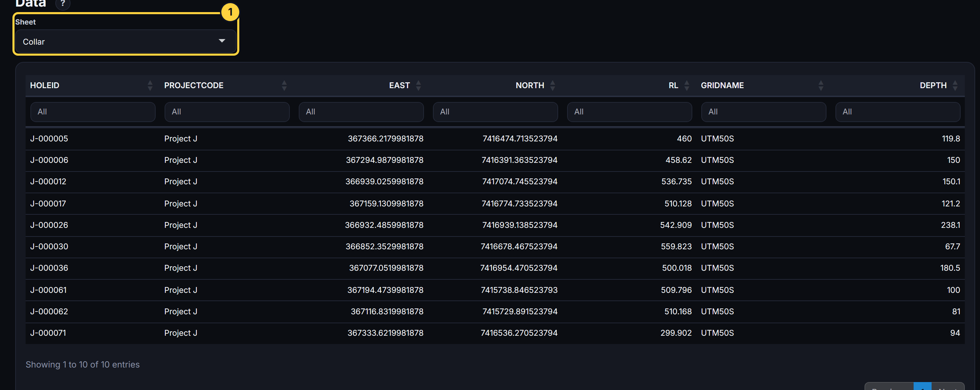Click the EAST value 367077.0519981878
Viewport: 980px width, 390px height.
pos(386,268)
